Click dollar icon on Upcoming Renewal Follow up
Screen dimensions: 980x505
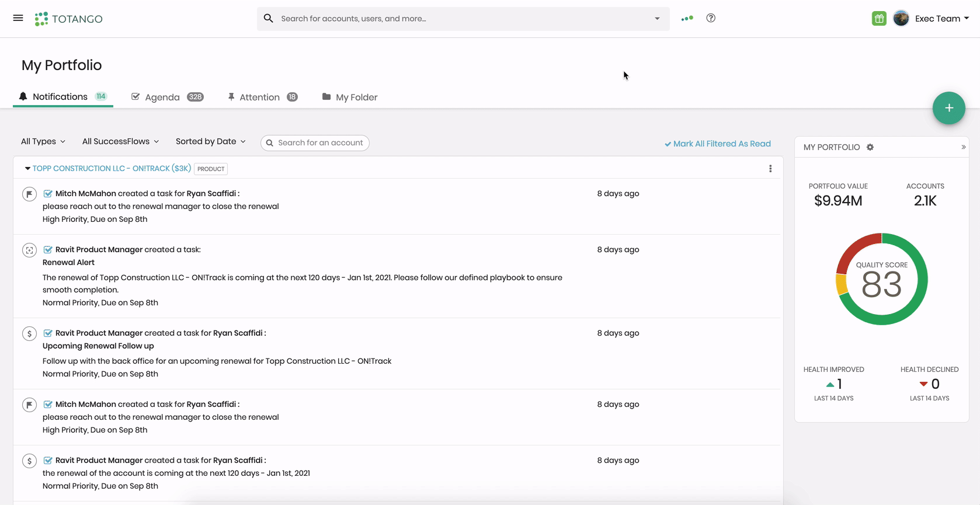(x=29, y=333)
